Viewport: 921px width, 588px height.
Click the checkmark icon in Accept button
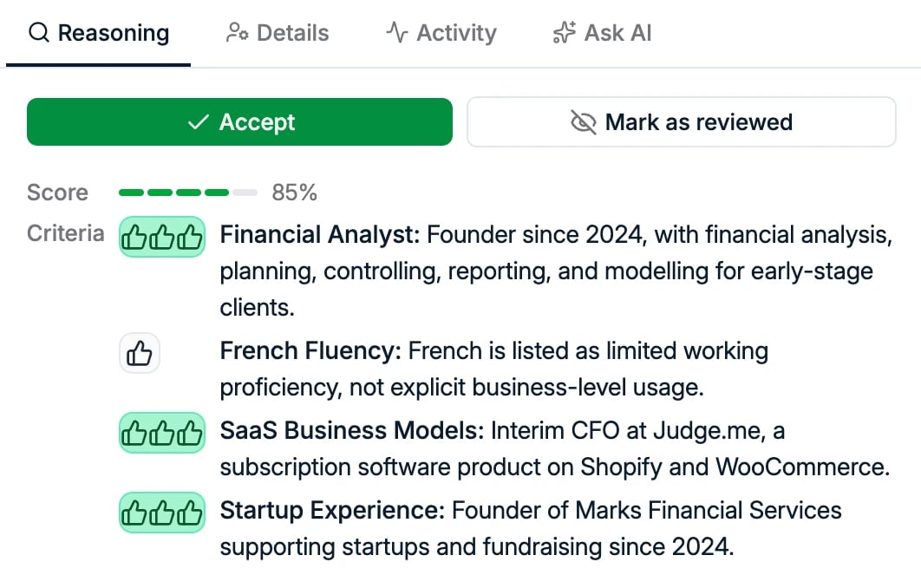[198, 122]
